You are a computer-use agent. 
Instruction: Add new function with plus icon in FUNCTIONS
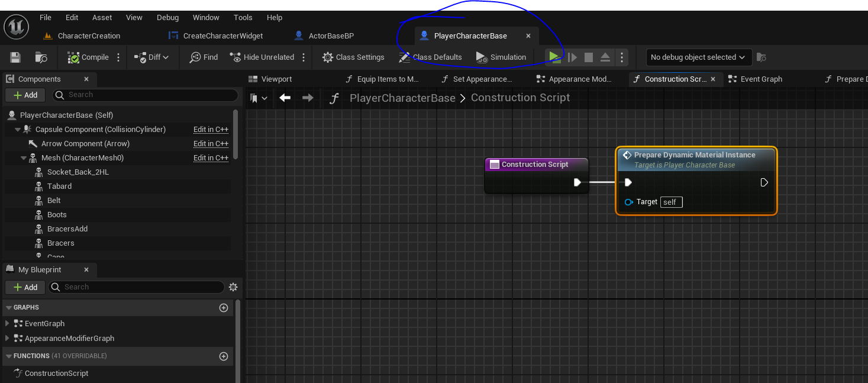[224, 356]
